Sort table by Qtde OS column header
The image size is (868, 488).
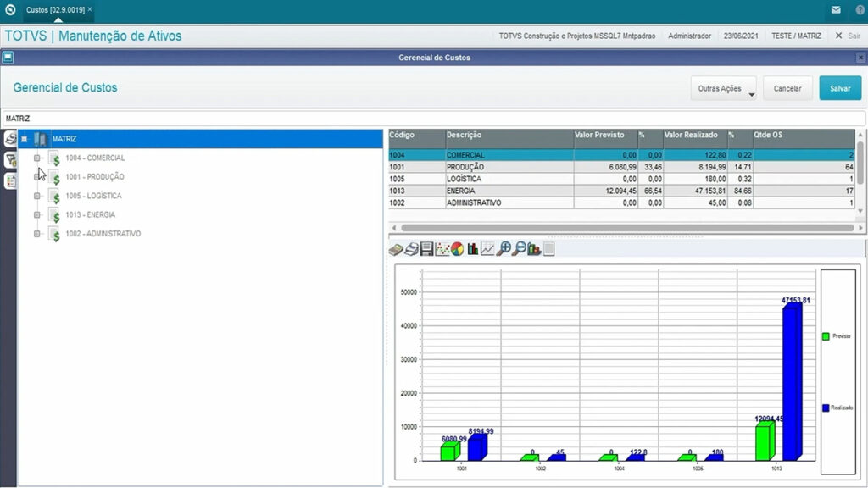tap(804, 138)
